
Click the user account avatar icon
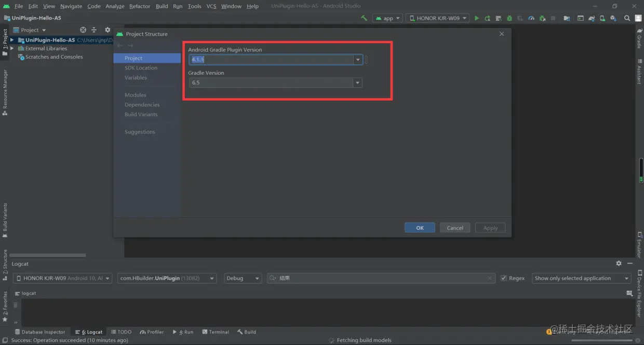point(638,18)
